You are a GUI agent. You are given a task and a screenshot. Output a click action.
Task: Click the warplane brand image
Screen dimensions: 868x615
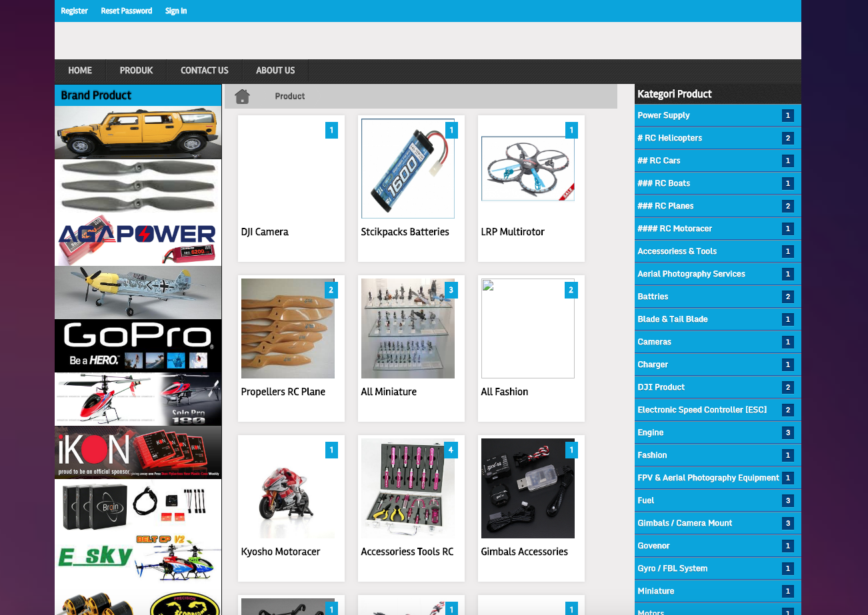[138, 292]
